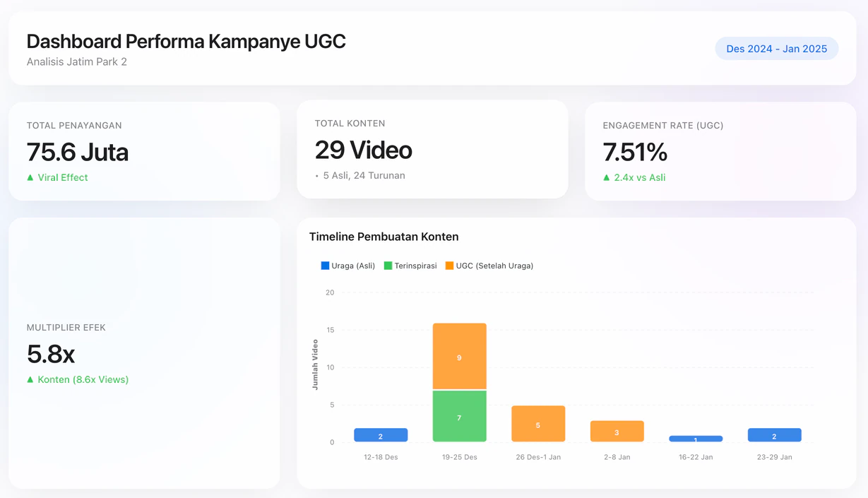Click the Timeline Pembuatan Konten heading
This screenshot has width=868, height=498.
coord(384,237)
